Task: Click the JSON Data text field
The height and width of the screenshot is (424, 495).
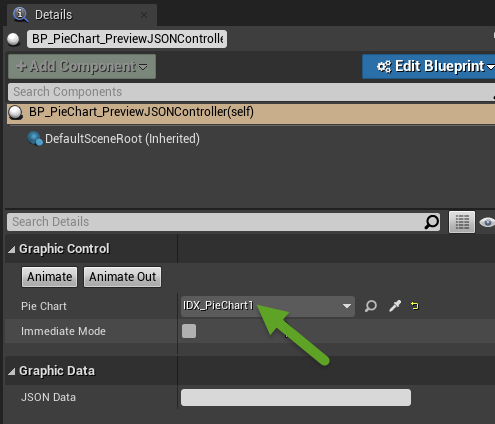Action: point(296,397)
